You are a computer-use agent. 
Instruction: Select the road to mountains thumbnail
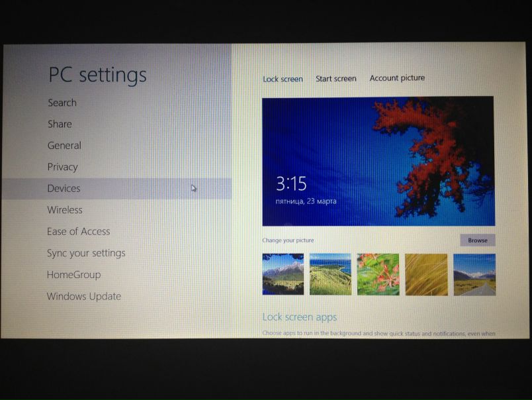click(474, 274)
